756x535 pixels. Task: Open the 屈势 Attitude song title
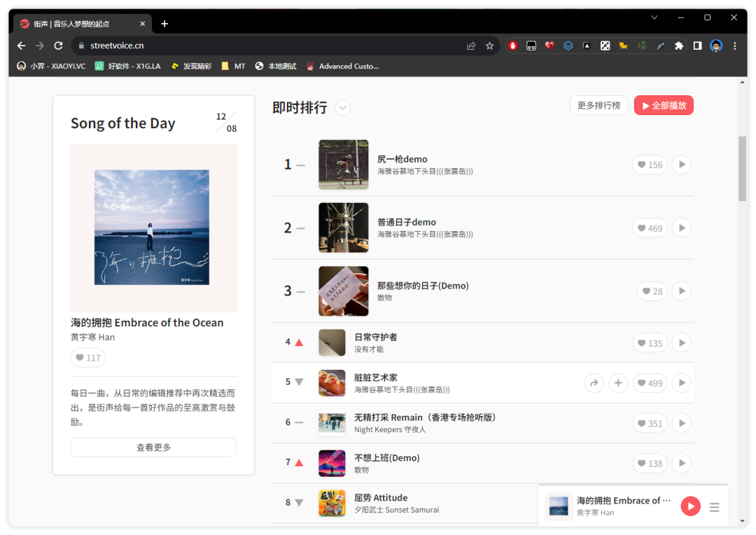381,497
